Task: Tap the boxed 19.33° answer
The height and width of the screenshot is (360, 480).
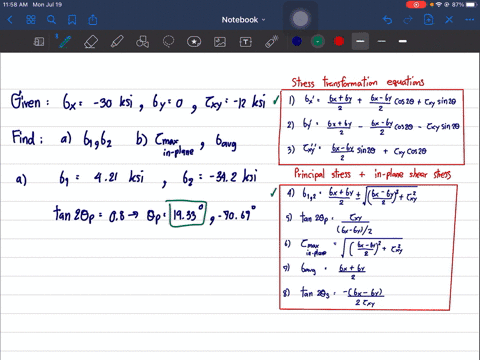Action: 188,214
